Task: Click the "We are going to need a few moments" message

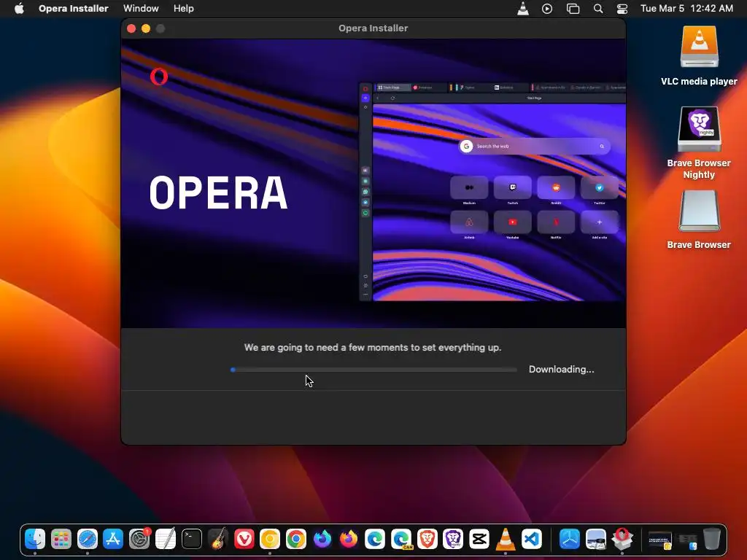Action: click(373, 348)
